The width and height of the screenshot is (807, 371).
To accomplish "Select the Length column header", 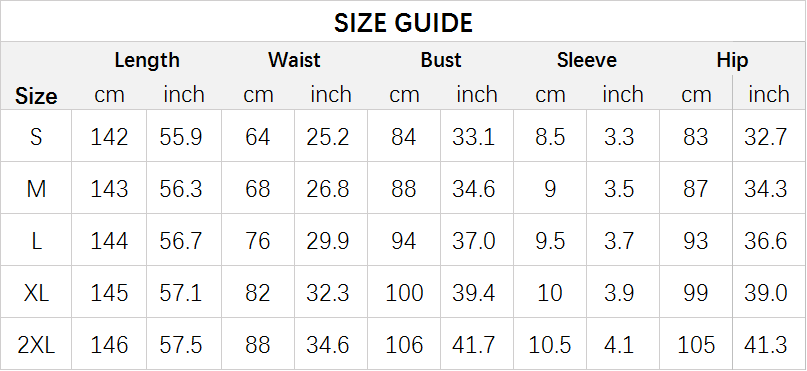I will [x=147, y=60].
